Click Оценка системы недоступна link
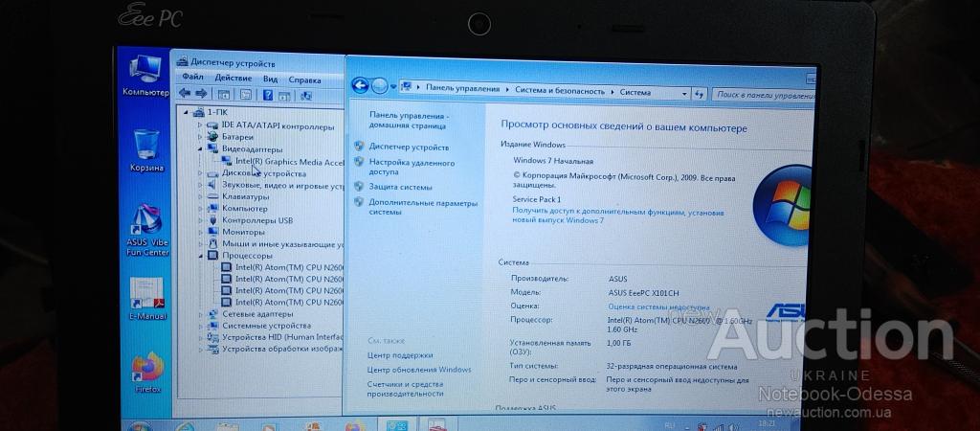 (x=658, y=307)
